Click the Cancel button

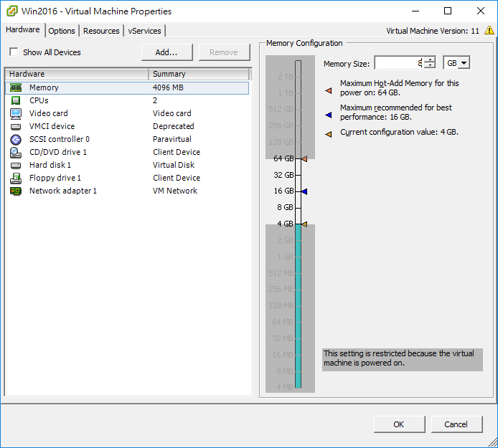click(x=456, y=424)
